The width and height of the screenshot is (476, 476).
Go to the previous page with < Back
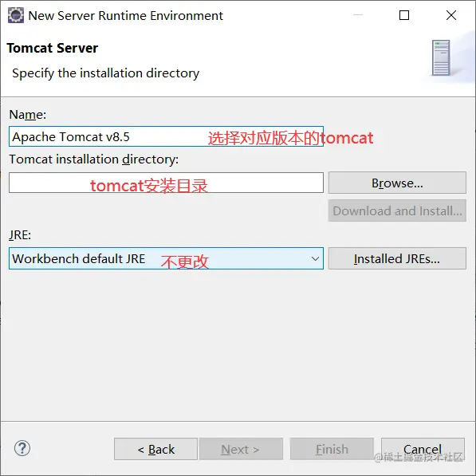[x=155, y=449]
